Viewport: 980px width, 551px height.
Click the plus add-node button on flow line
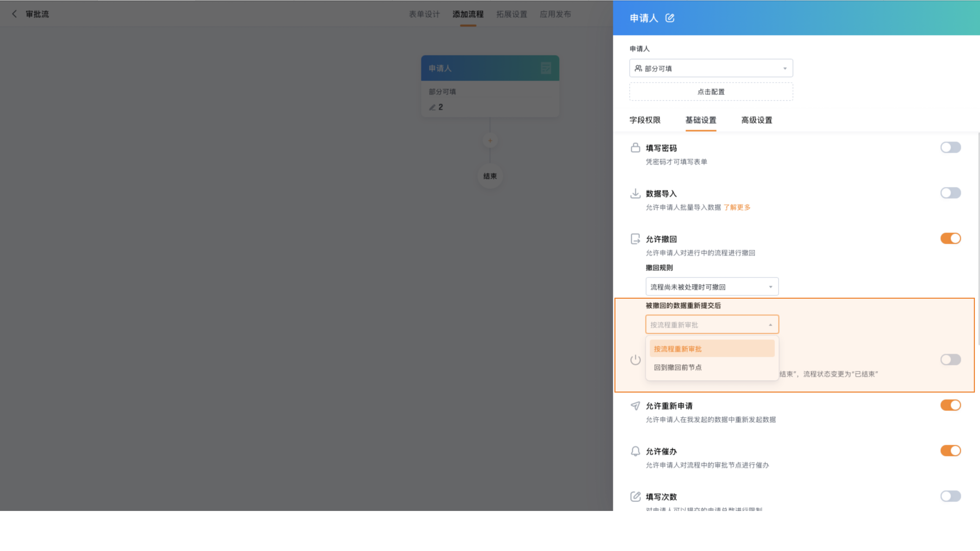[x=490, y=141]
